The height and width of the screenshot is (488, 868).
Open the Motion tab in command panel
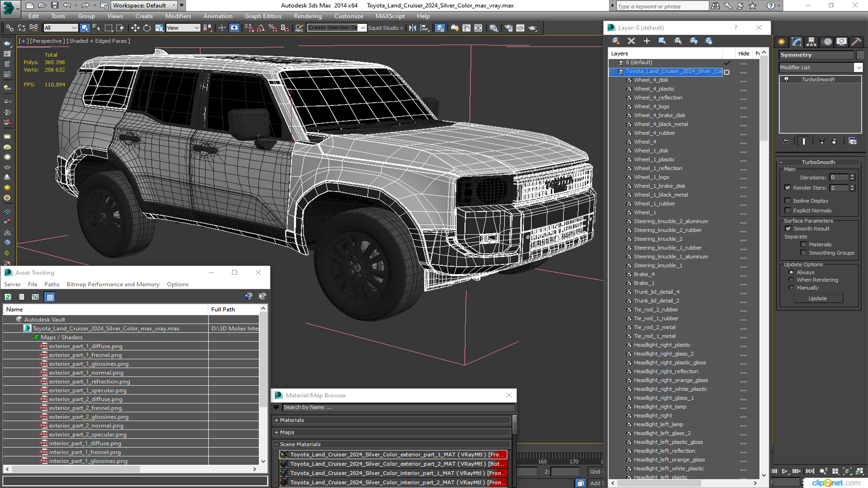(827, 42)
